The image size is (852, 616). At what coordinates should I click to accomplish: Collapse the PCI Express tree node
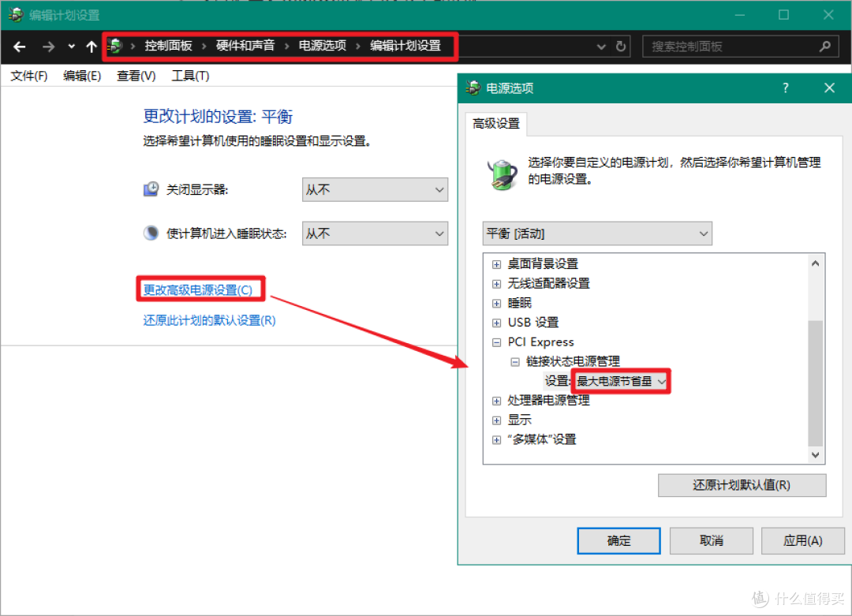tap(496, 342)
